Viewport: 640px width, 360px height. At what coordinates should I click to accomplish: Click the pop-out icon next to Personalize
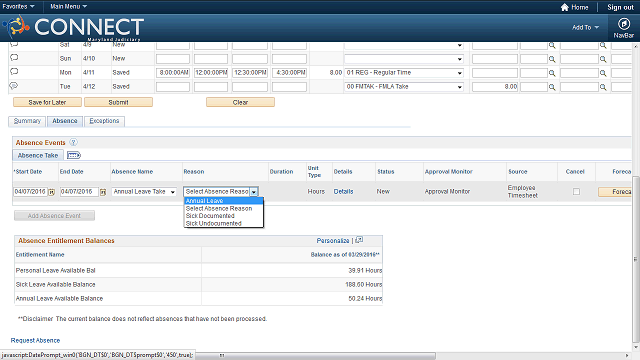click(x=359, y=240)
